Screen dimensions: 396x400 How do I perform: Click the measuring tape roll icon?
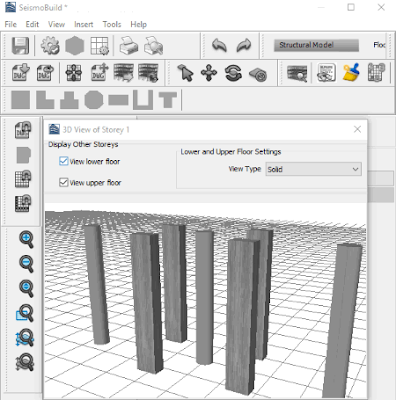[258, 74]
